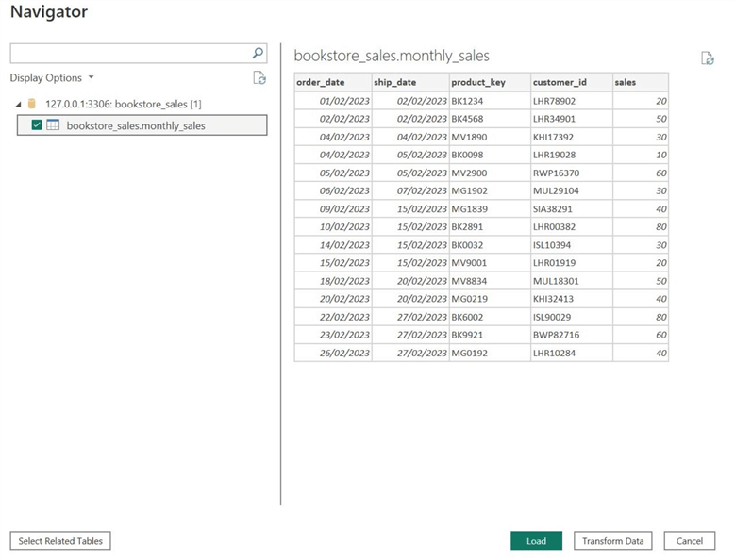Viewport: 735px width, 560px height.
Task: Select the bookstore_sales.monthly_sales tree item
Action: pos(136,125)
